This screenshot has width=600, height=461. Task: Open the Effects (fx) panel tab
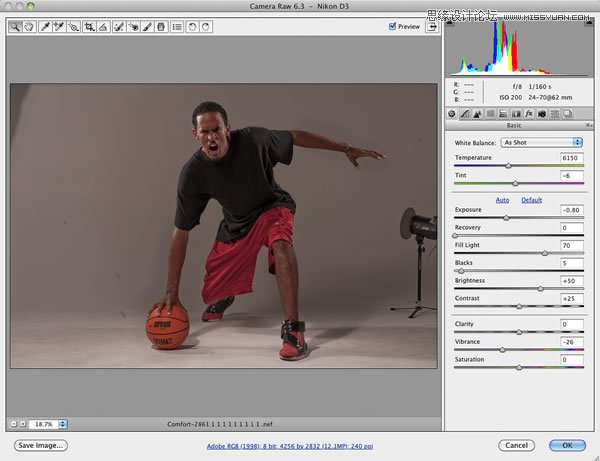529,114
